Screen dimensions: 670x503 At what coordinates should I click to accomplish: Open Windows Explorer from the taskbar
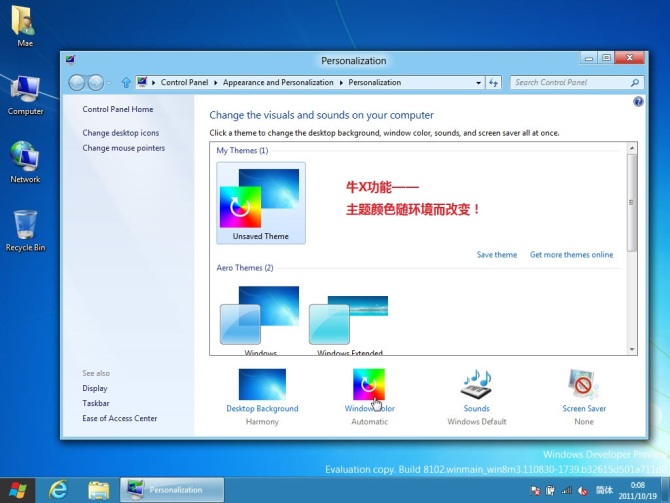click(x=99, y=490)
